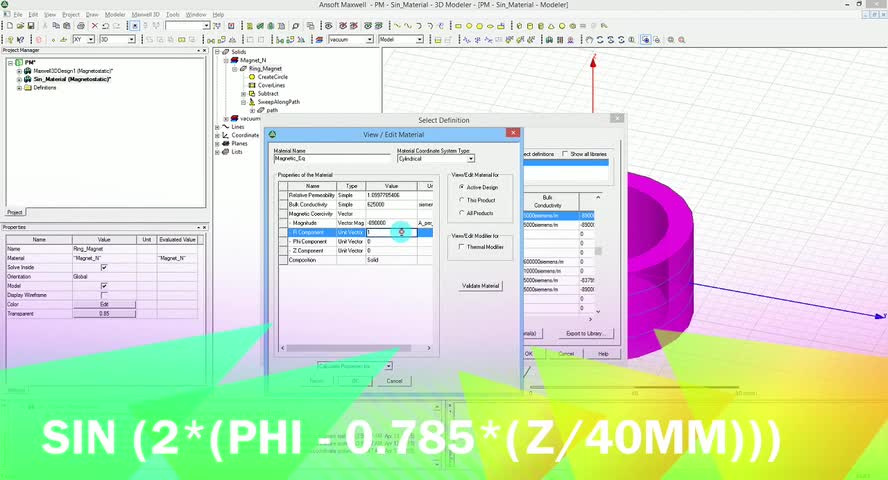Screen dimensions: 888x480
Task: Expand the Planes tree node
Action: coord(217,144)
